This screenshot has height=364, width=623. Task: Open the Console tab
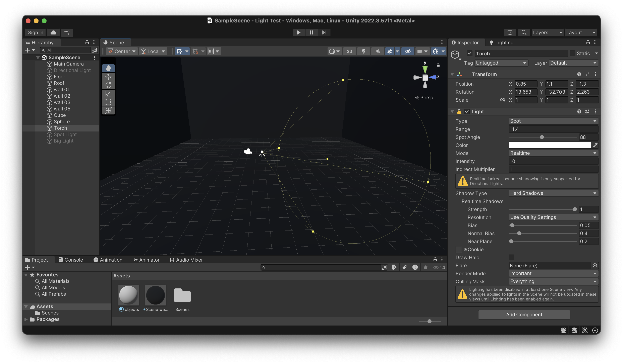coord(71,260)
